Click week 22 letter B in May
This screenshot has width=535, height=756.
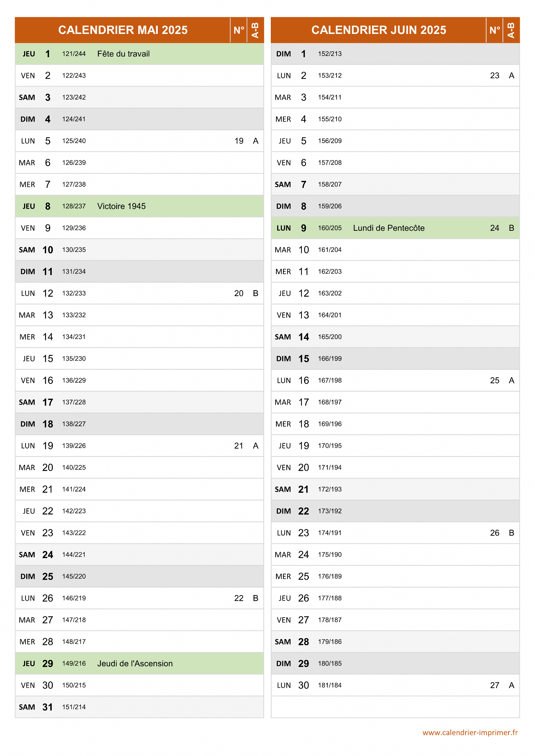255,598
